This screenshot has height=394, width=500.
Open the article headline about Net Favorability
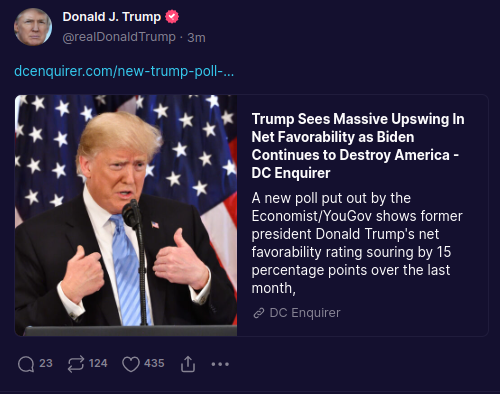click(358, 146)
